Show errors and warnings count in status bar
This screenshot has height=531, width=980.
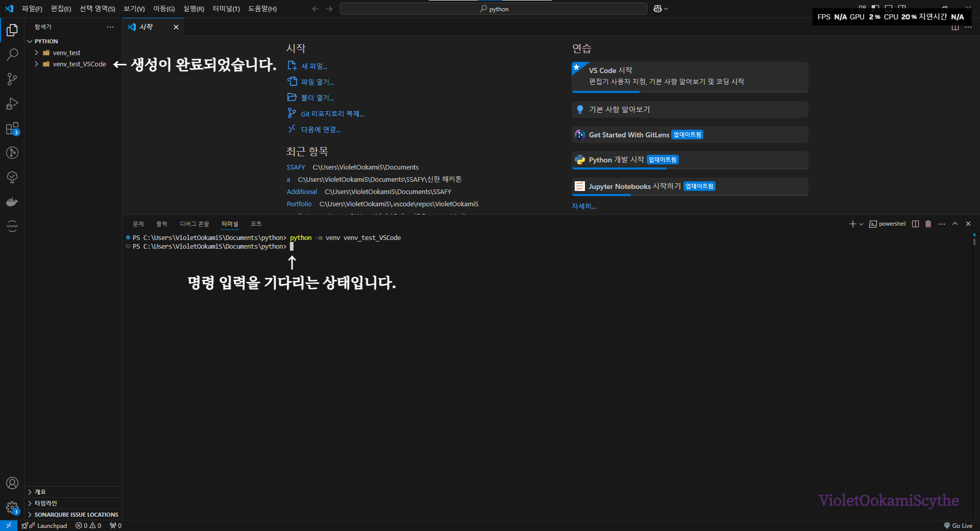coord(88,525)
